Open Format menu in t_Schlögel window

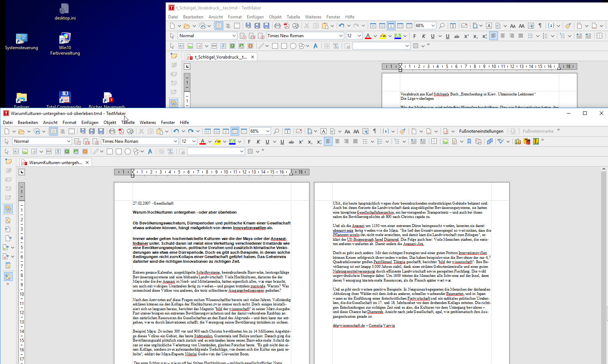[235, 17]
